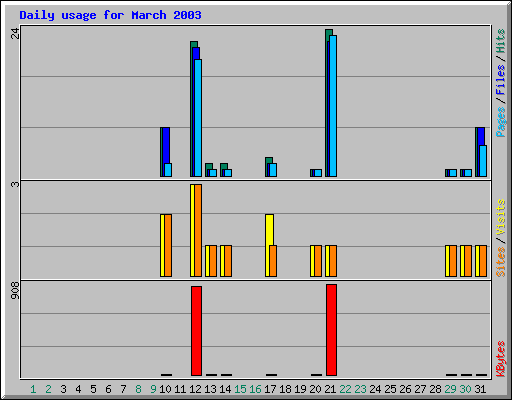
Task: Select the red KBytes bar for day 21
Action: tap(331, 330)
